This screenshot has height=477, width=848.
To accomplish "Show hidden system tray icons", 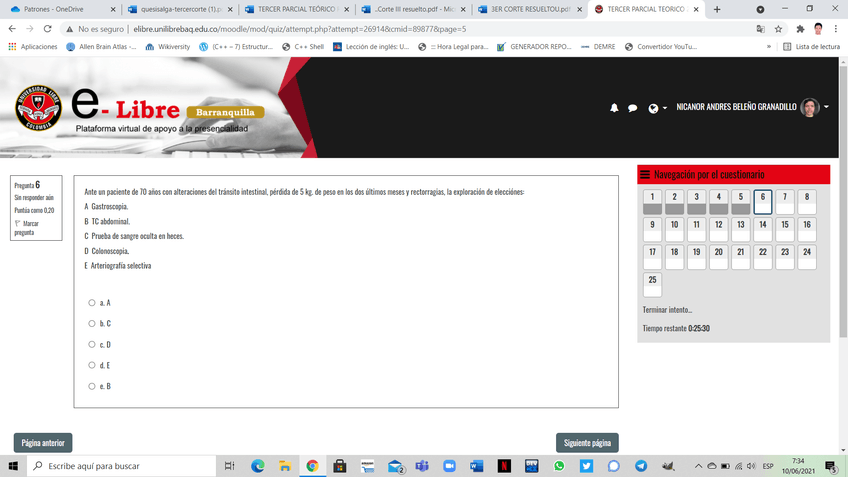I will point(698,466).
